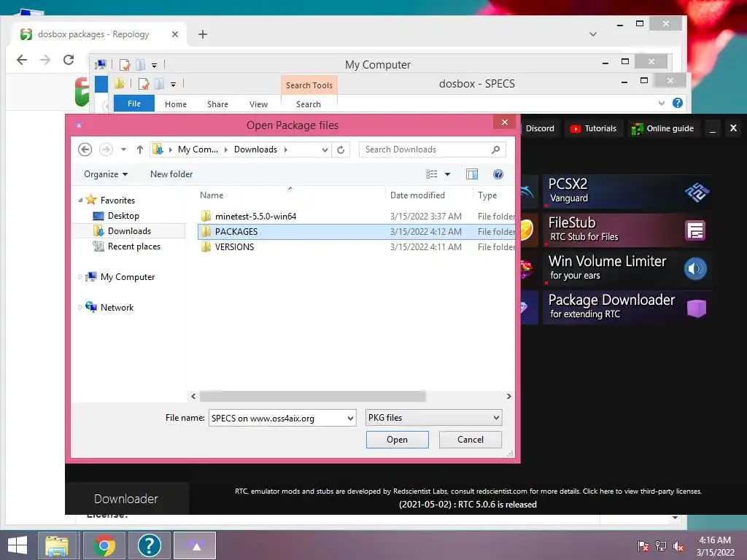The image size is (747, 560).
Task: Expand the address bar history dropdown
Action: (325, 150)
